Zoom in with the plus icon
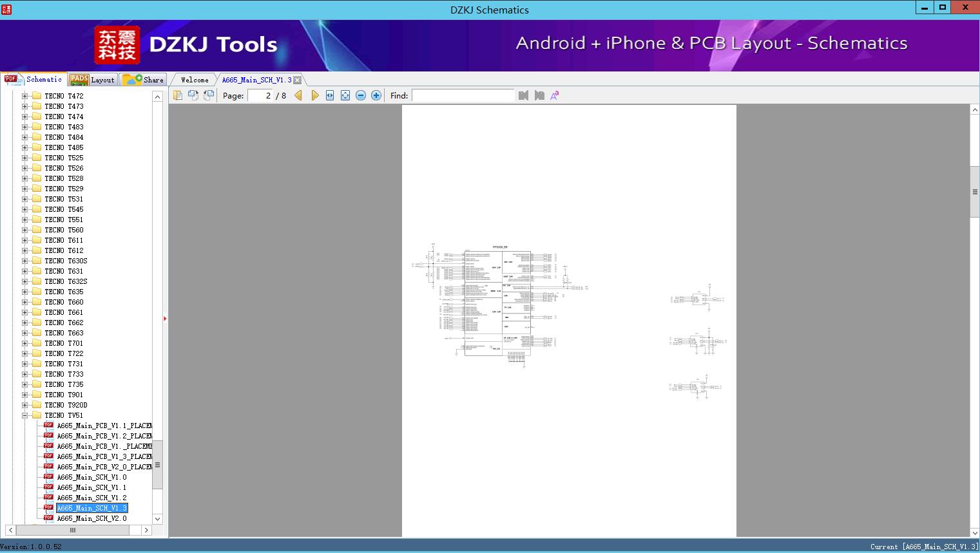The width and height of the screenshot is (980, 553). pos(376,95)
